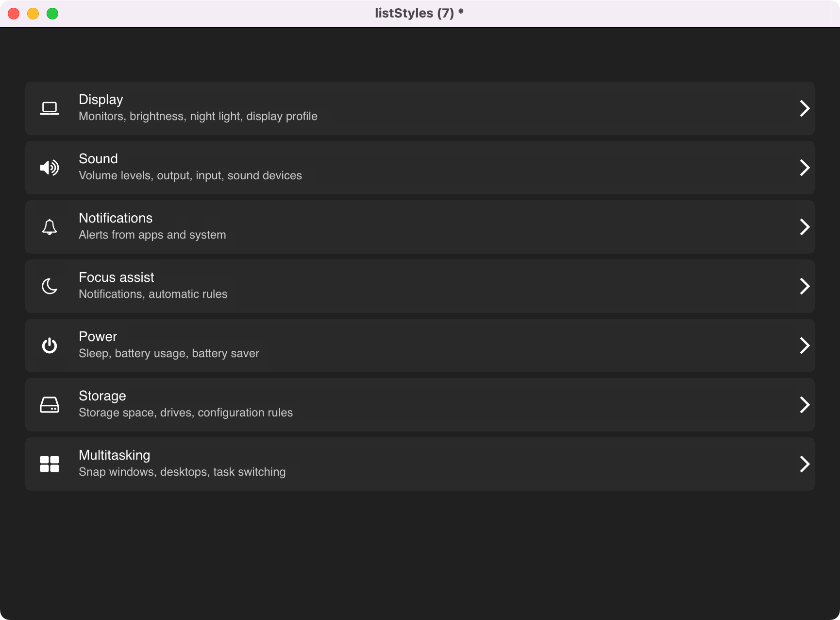Click the chevron on the Storage row
The image size is (840, 620).
(x=805, y=405)
